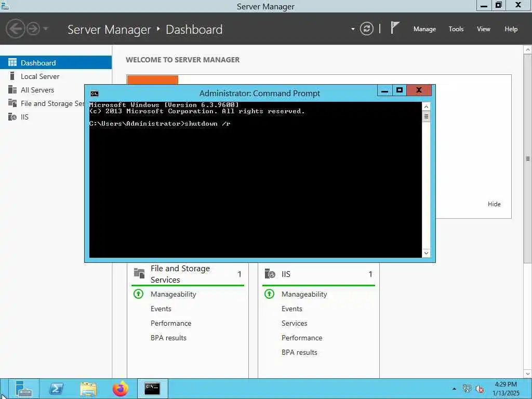Click the IIS tile role icon
The image size is (532, 399).
pos(270,273)
